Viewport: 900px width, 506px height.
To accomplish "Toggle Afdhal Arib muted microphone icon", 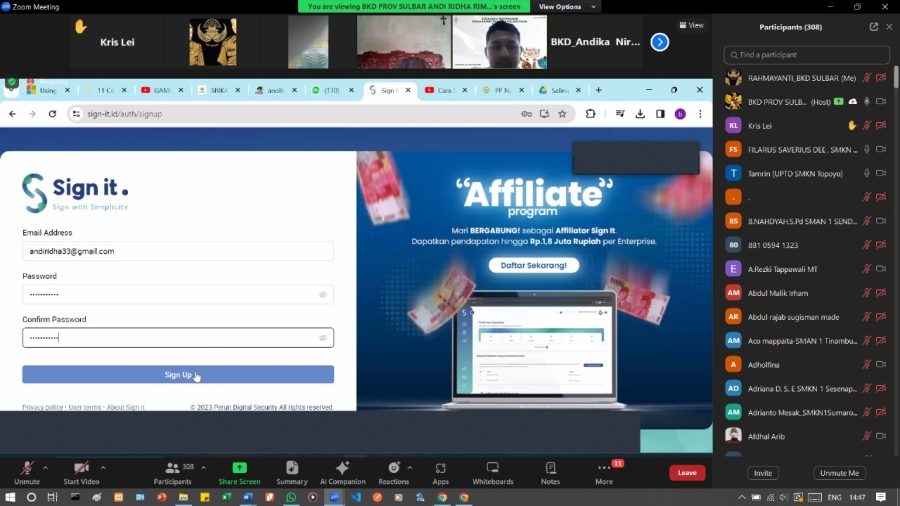I will (x=867, y=436).
